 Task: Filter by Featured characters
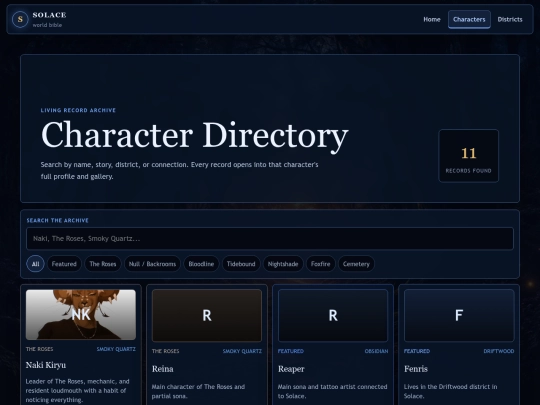coord(64,264)
